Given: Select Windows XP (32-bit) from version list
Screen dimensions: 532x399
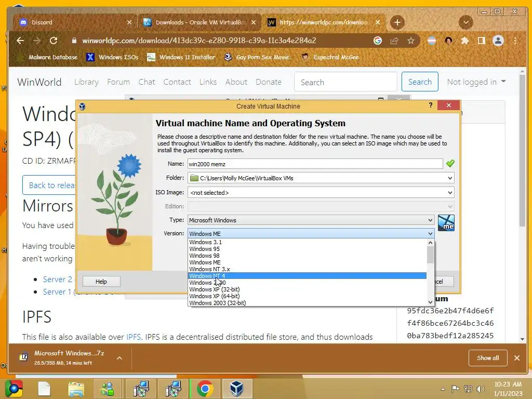Looking at the screenshot, I should pos(307,289).
